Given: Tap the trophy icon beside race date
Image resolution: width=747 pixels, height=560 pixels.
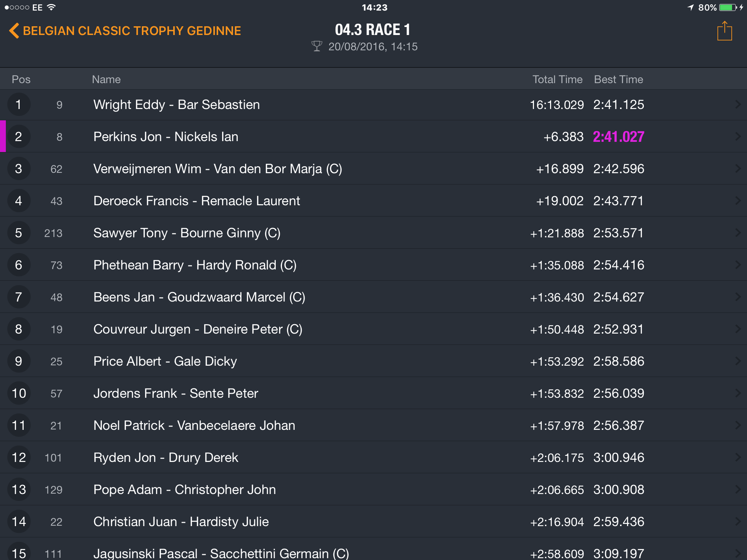Looking at the screenshot, I should [317, 46].
